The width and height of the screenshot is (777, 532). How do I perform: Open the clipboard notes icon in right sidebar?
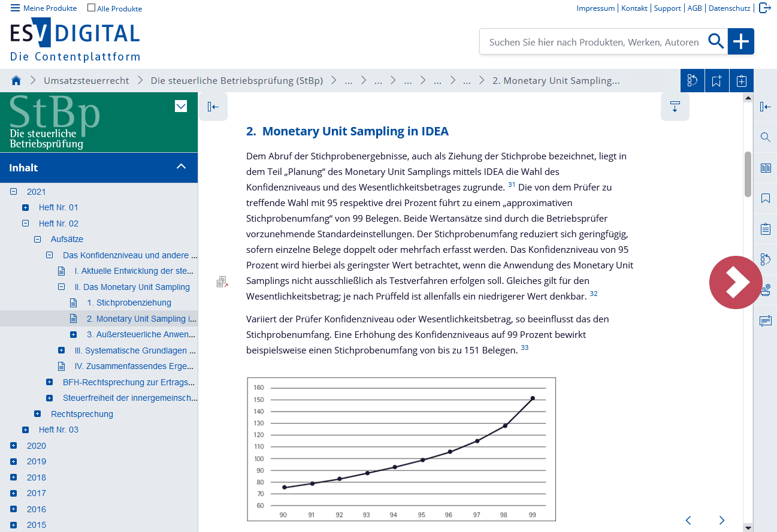coord(765,229)
